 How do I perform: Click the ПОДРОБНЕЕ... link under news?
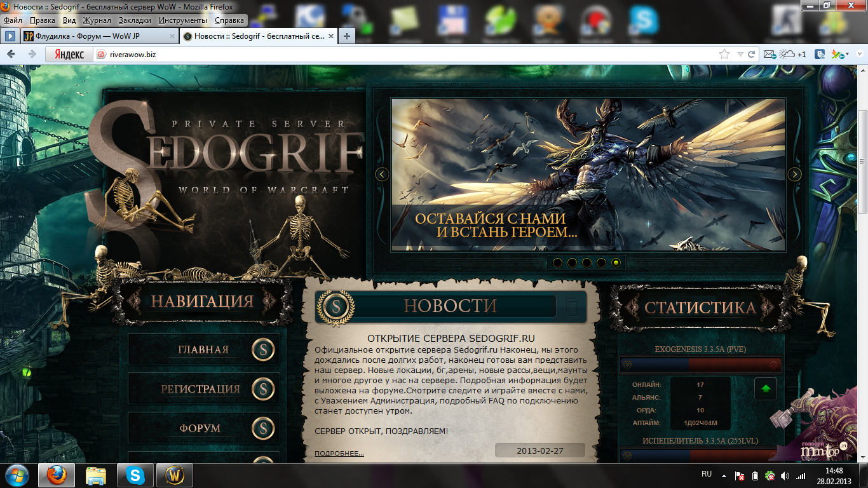339,454
